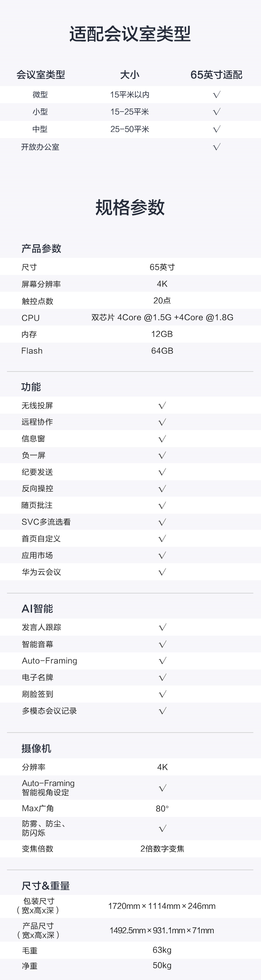Screen dimensions: 261x980
Task: Click the checkmark next to 无线投屏
Action: [x=162, y=406]
